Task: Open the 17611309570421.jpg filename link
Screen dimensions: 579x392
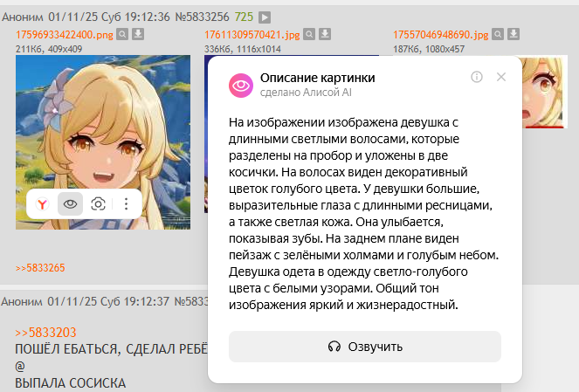Action: 252,35
